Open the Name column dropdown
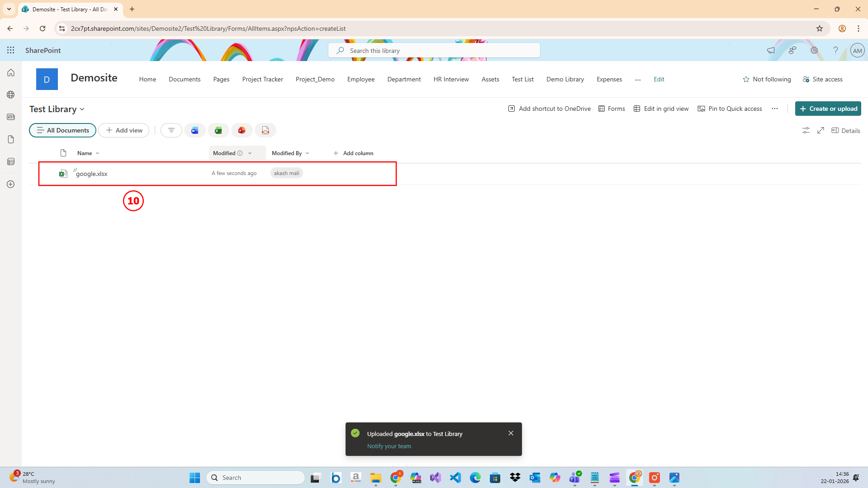This screenshot has height=488, width=868. tap(98, 153)
